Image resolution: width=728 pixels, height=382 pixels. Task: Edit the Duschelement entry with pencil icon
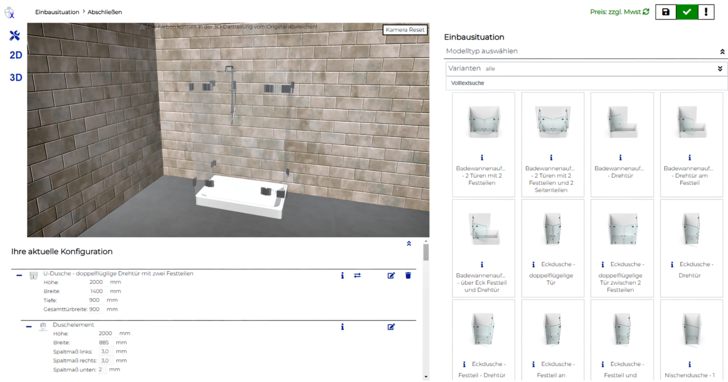(391, 327)
